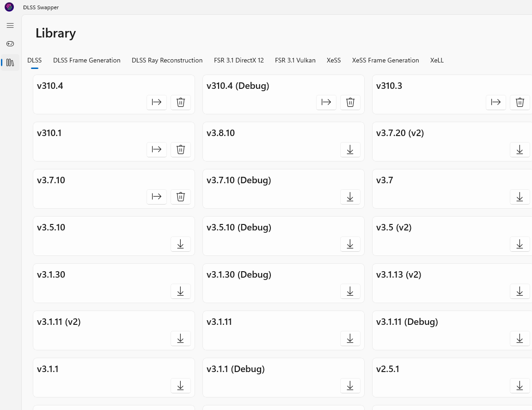The height and width of the screenshot is (410, 532).
Task: Open the Games page from sidebar
Action: click(10, 44)
